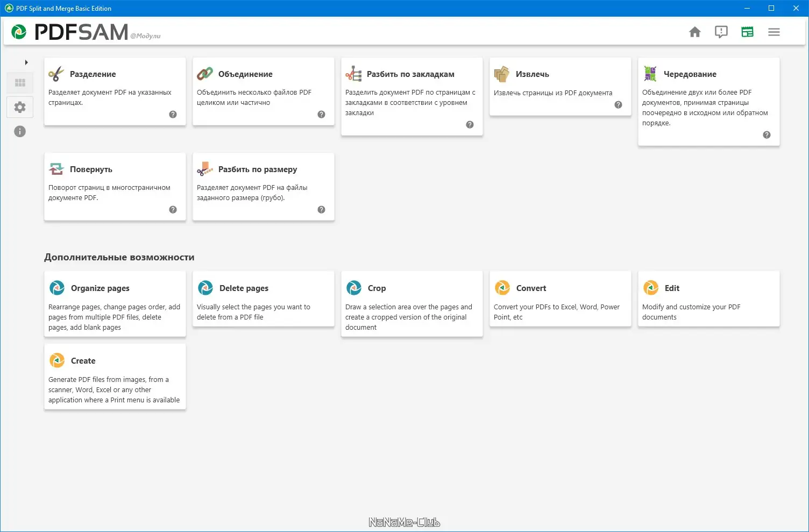Click the Повернуть title text
The image size is (809, 532).
point(91,169)
